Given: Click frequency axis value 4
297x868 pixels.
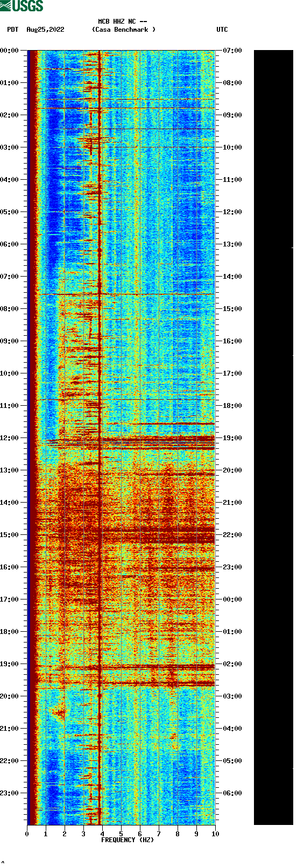Looking at the screenshot, I should [102, 834].
